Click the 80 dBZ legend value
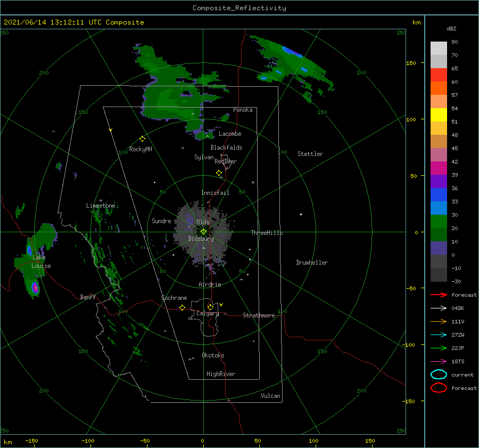 455,42
